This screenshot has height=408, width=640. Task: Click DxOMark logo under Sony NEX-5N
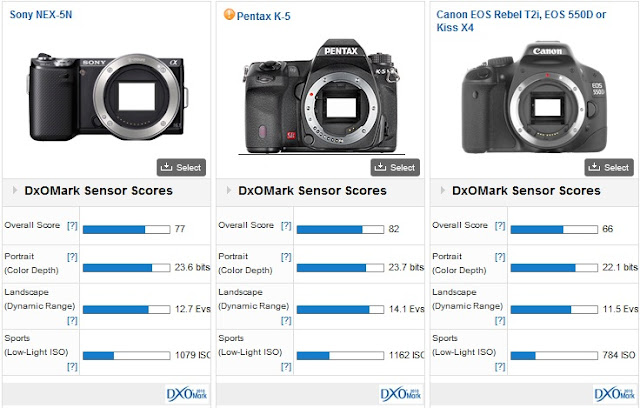(x=187, y=395)
